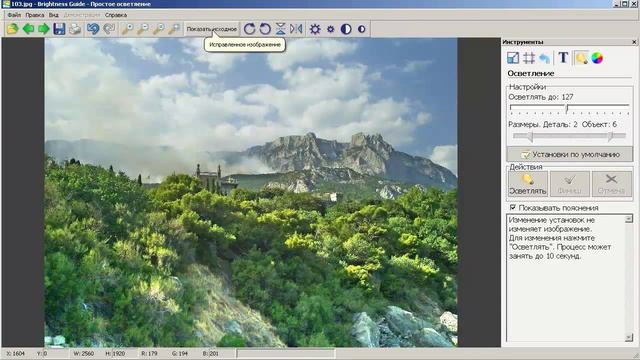Decrease contrast with the small half-circle icon
This screenshot has width=640, height=360.
[x=362, y=29]
